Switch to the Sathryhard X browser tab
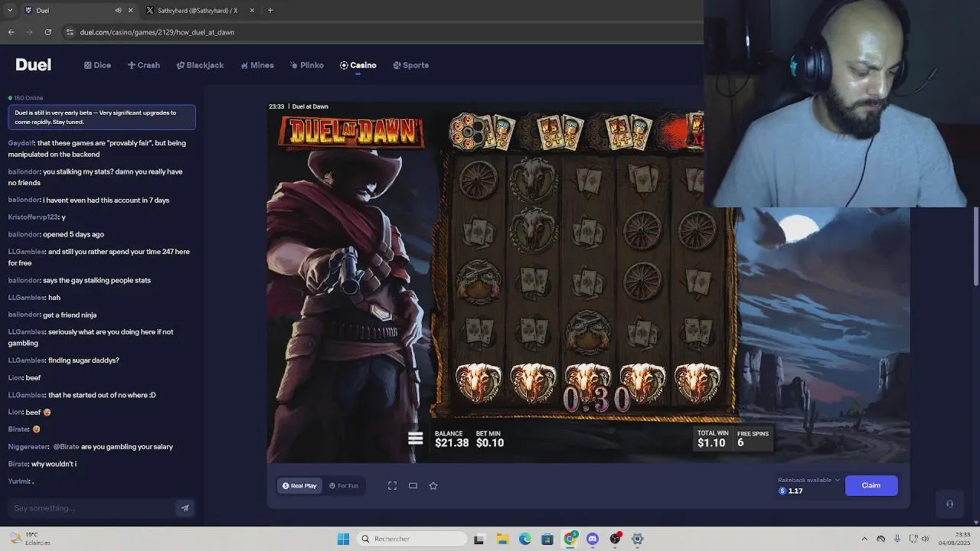Screen dimensions: 980x551 pos(198,11)
